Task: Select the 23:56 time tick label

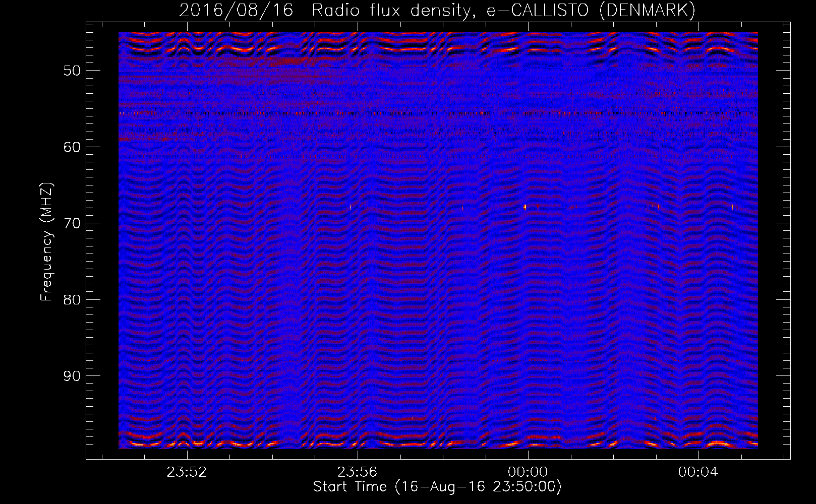Action: pos(357,472)
